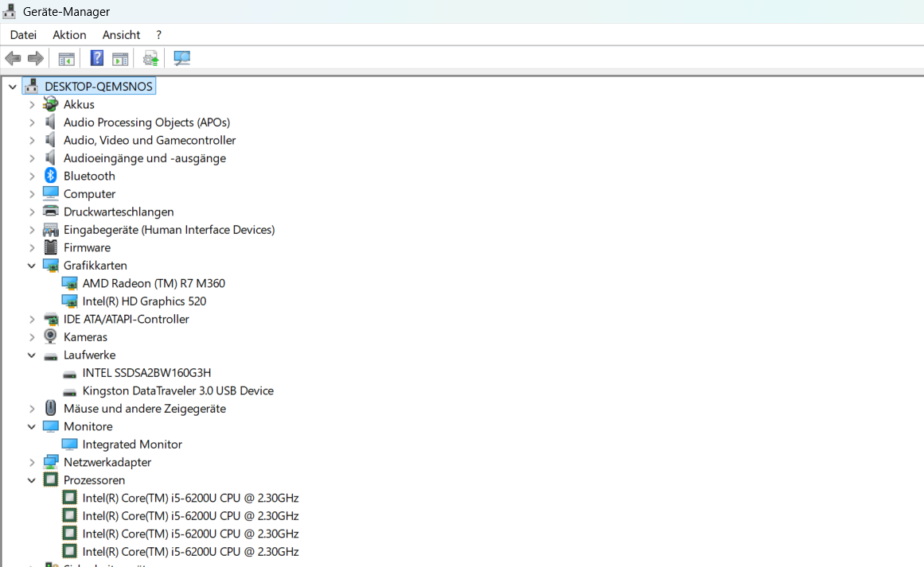Click the Netzwerkadapter network icon

pyautogui.click(x=51, y=461)
